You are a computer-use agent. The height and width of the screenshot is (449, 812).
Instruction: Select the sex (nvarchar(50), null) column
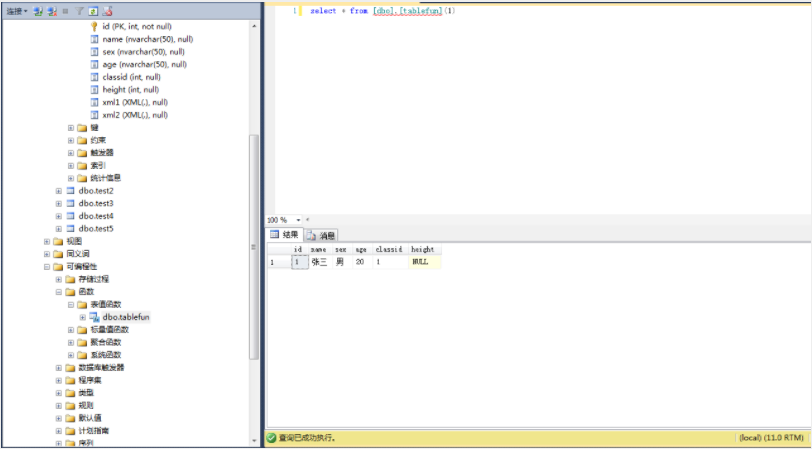143,52
